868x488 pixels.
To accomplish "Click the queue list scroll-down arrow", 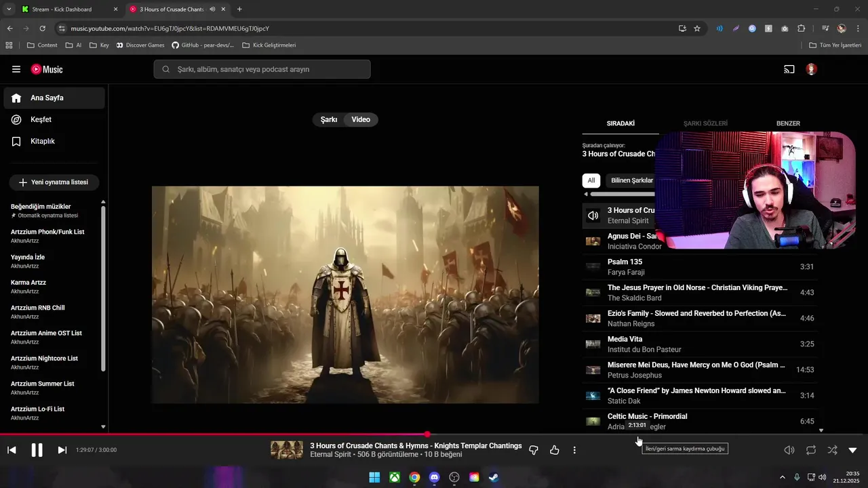I will (821, 430).
